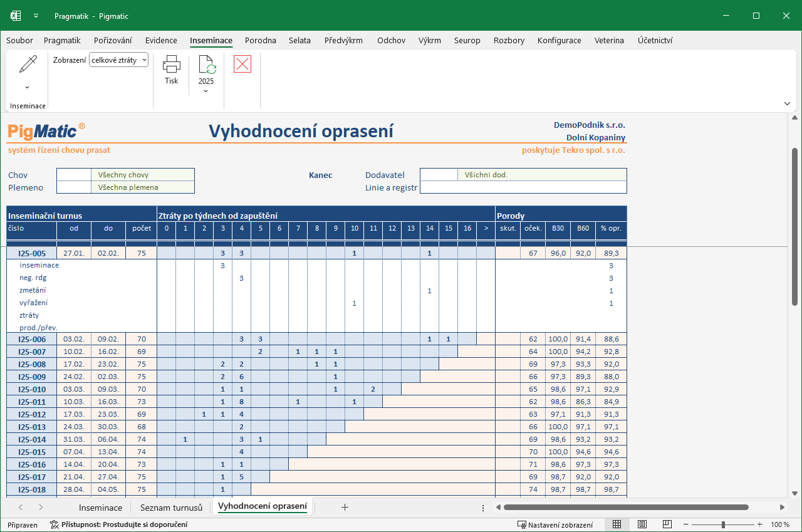Viewport: 802px width, 532px height.
Task: Open the Porodna ribbon tab
Action: (261, 40)
